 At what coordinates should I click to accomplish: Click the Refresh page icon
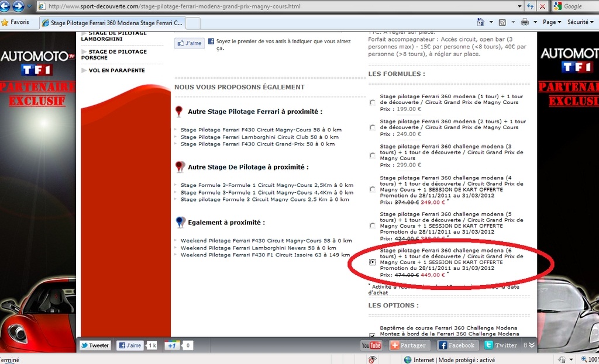coord(530,6)
